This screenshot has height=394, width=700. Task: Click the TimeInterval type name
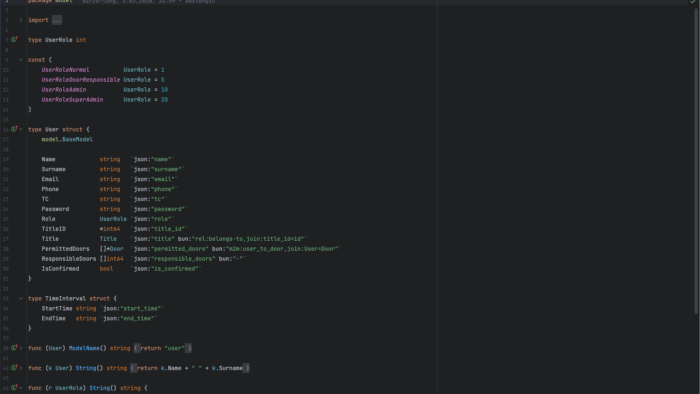point(65,299)
